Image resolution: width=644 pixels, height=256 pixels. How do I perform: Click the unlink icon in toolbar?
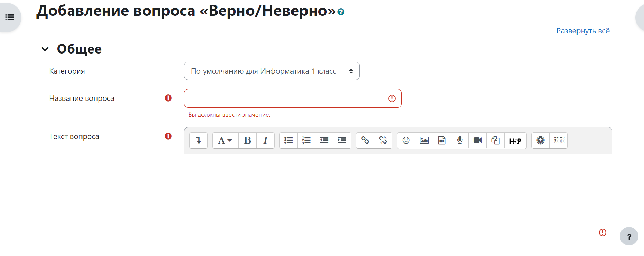pyautogui.click(x=383, y=140)
